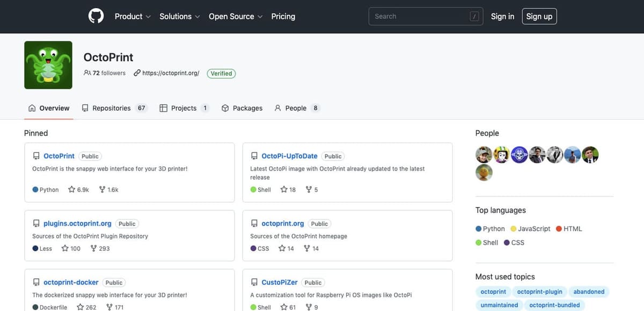Viewport: 644px width, 311px height.
Task: Select the octoprint-plugin topic tag
Action: pos(539,292)
